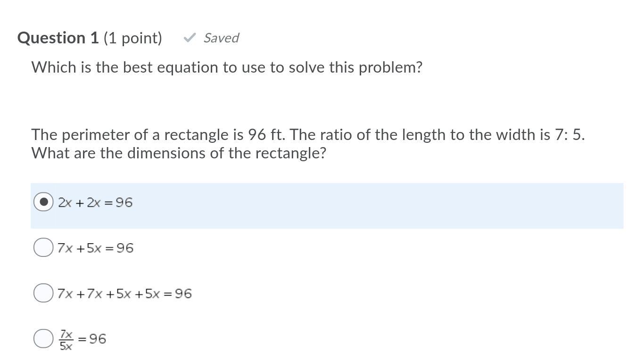The image size is (644, 362).
Task: Click the Question 1 heading
Action: click(58, 38)
